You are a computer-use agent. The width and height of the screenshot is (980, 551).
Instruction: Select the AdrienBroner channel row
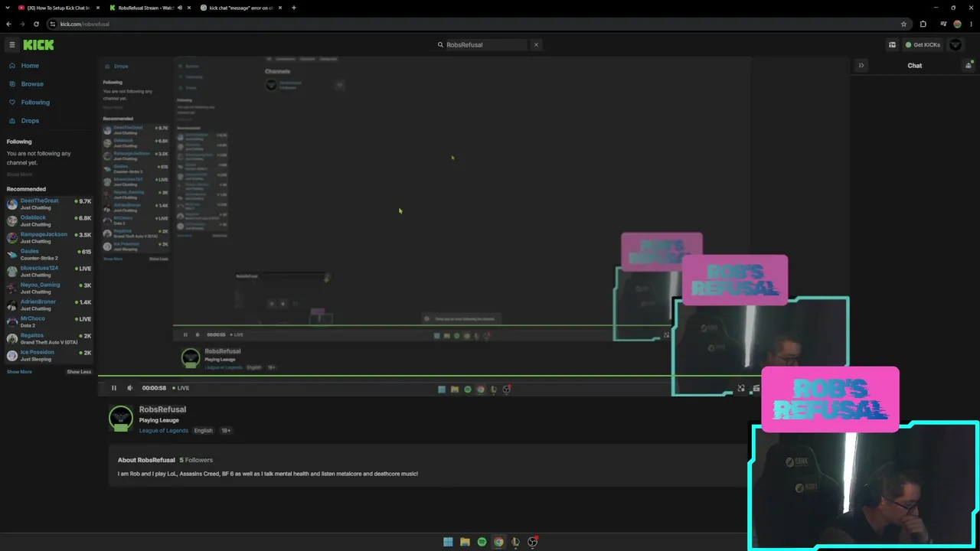coord(48,305)
